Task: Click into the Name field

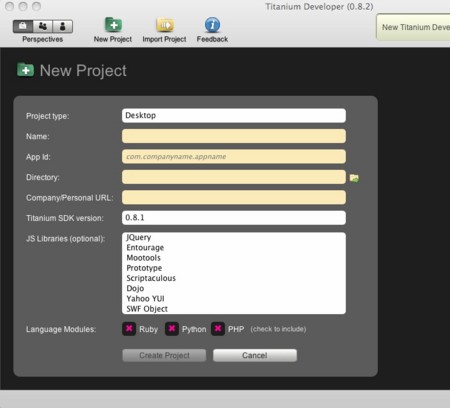Action: pos(234,136)
